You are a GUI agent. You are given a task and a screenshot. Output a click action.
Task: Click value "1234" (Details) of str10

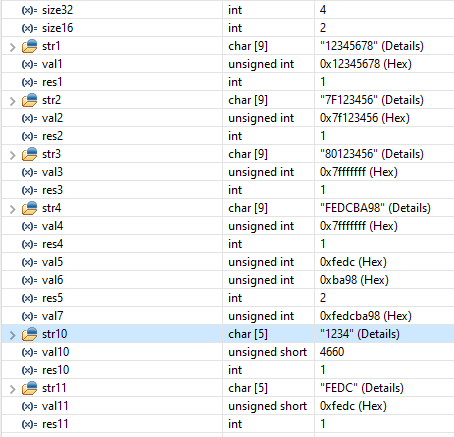[x=360, y=334]
